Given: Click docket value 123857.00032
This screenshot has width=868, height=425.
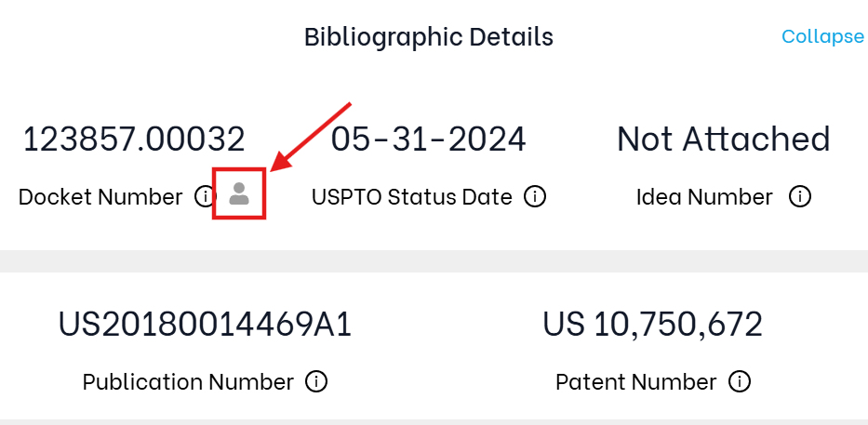Looking at the screenshot, I should click(x=134, y=139).
